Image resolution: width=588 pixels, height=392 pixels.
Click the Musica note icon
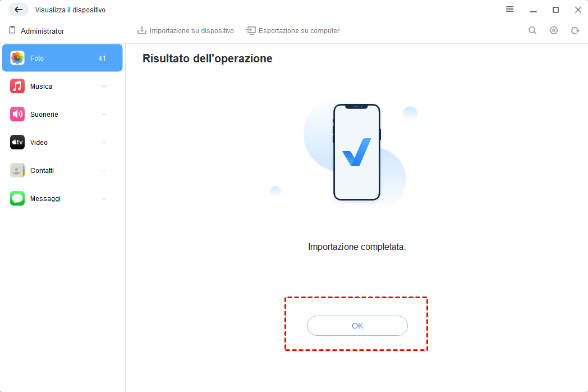tap(17, 86)
